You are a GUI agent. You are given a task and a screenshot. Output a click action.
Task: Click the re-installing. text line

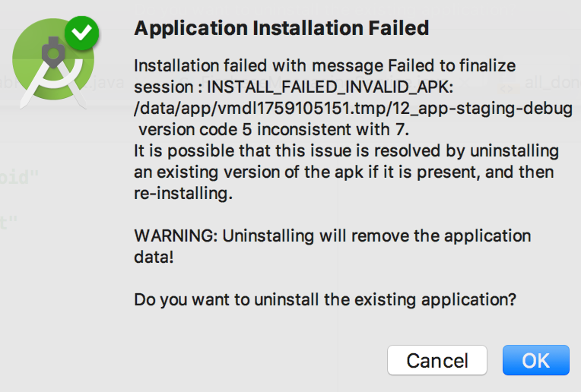pos(183,193)
